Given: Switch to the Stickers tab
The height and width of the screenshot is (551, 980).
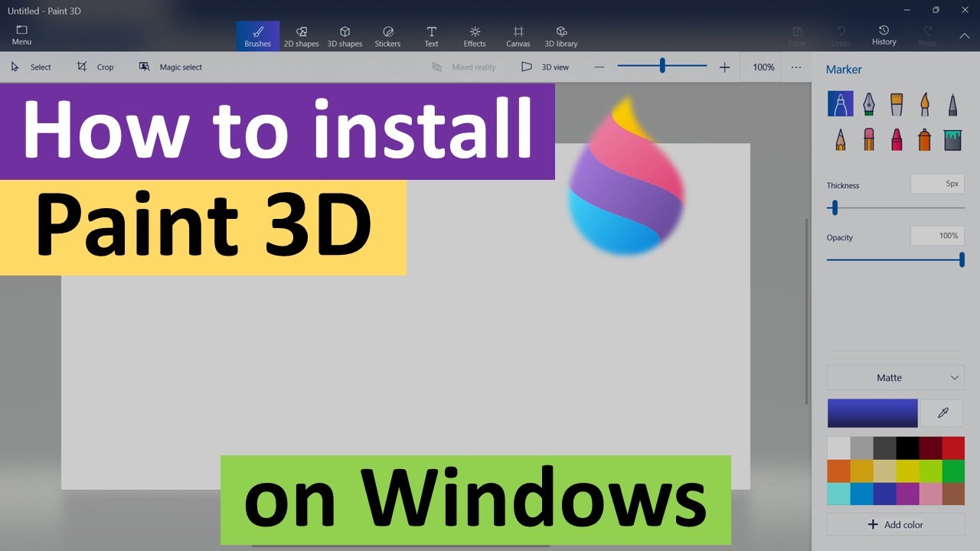Looking at the screenshot, I should 387,36.
